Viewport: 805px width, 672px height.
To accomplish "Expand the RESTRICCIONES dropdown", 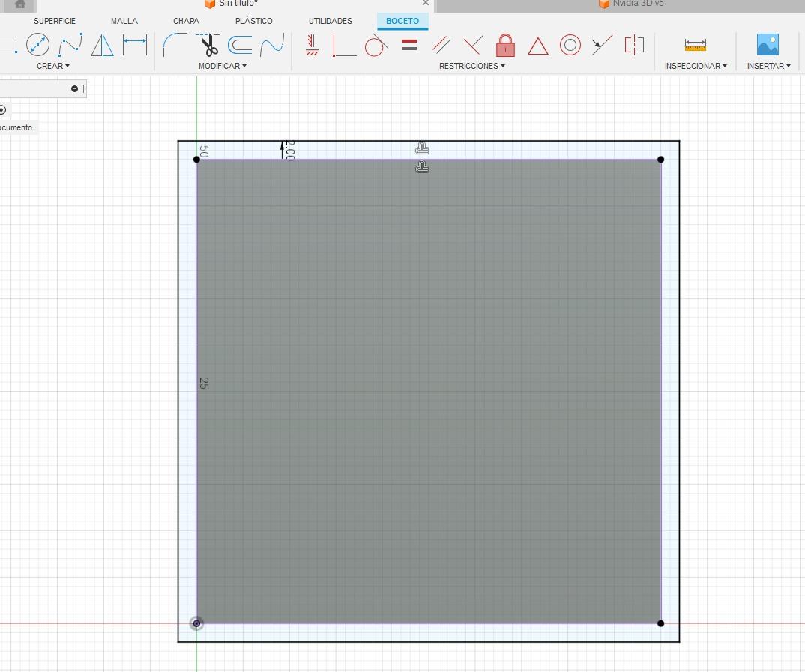I will [x=471, y=66].
